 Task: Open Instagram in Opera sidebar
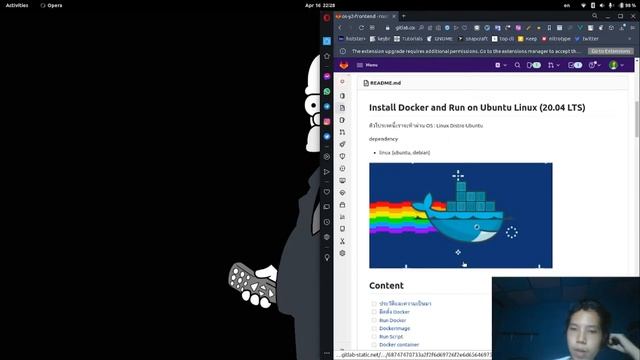point(327,122)
